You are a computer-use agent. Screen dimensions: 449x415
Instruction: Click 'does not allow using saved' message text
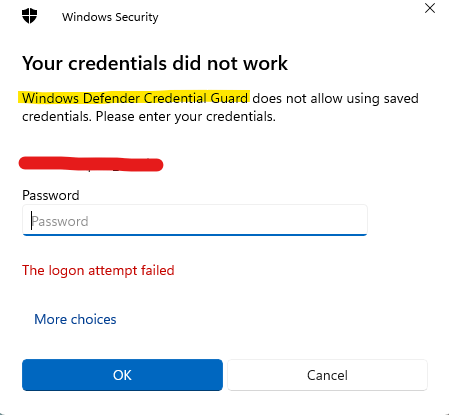pos(335,98)
